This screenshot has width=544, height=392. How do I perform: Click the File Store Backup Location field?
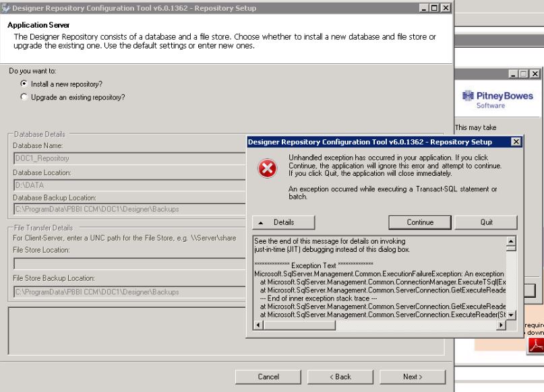pos(128,292)
